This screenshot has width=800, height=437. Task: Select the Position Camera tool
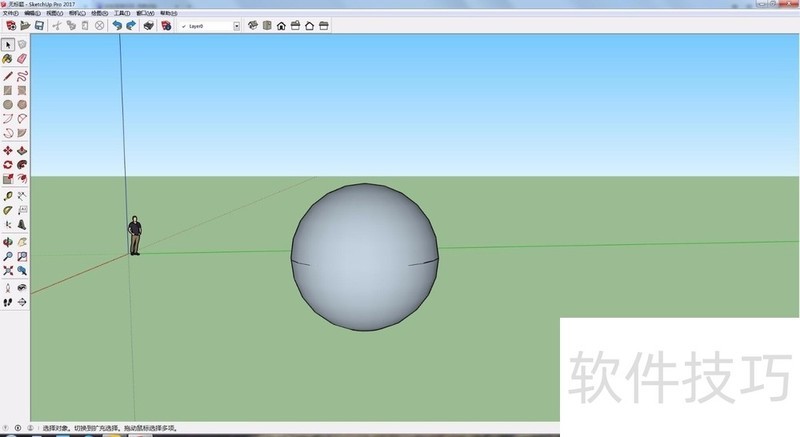pos(8,288)
